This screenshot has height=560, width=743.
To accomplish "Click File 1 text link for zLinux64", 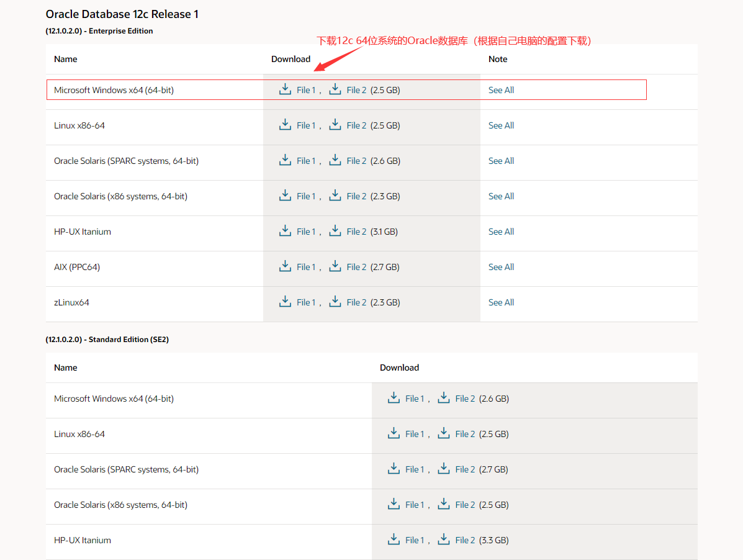I will [x=306, y=302].
